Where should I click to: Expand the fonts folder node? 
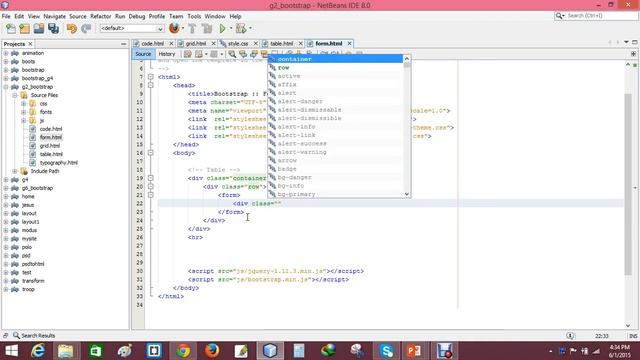click(x=24, y=112)
